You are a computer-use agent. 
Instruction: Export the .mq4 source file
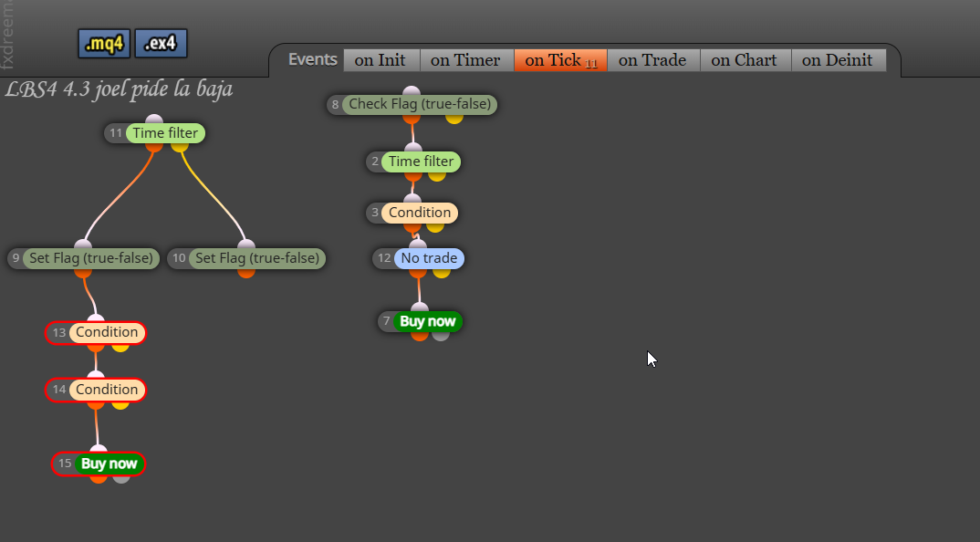point(104,44)
